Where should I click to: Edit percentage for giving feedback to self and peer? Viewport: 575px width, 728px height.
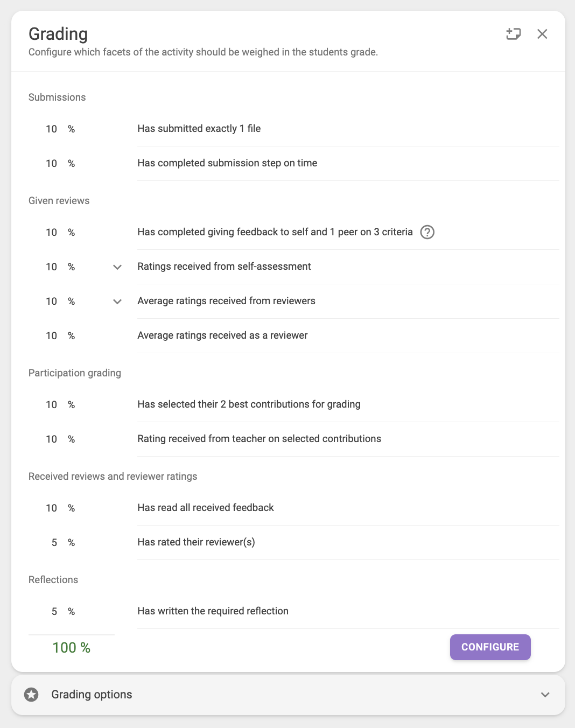tap(52, 233)
